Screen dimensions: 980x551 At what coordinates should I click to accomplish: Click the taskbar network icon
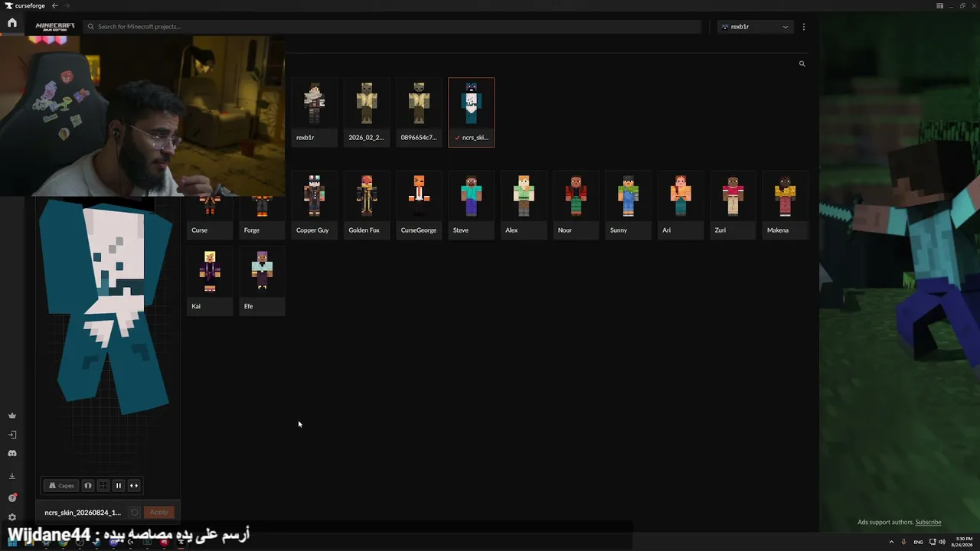point(932,542)
